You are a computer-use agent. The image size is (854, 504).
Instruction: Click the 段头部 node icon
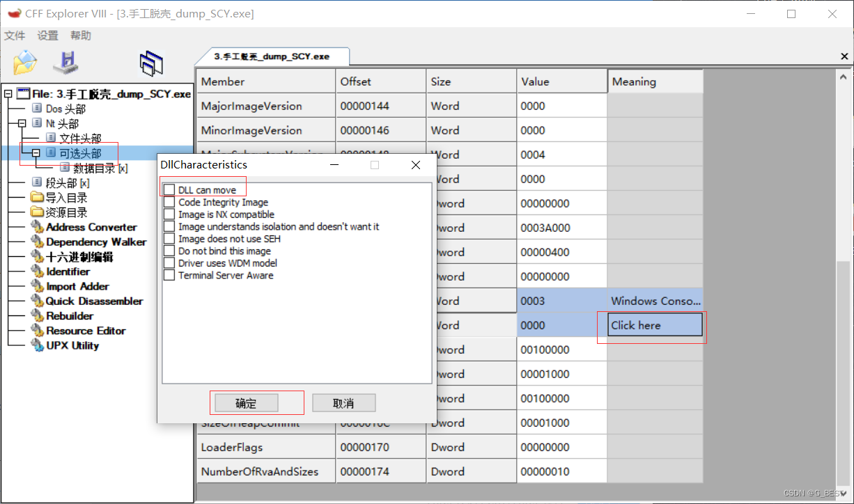click(38, 182)
